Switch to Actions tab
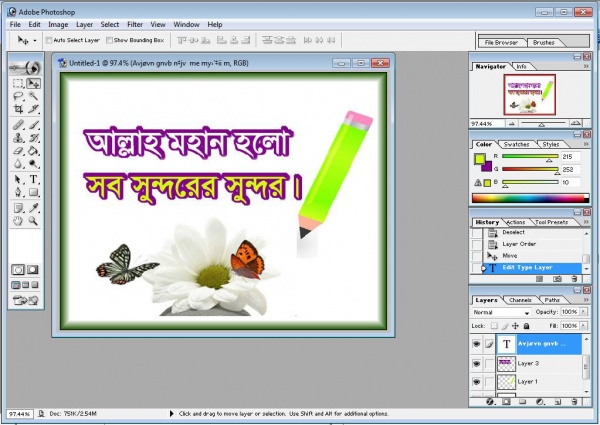This screenshot has width=600, height=425. pos(515,222)
